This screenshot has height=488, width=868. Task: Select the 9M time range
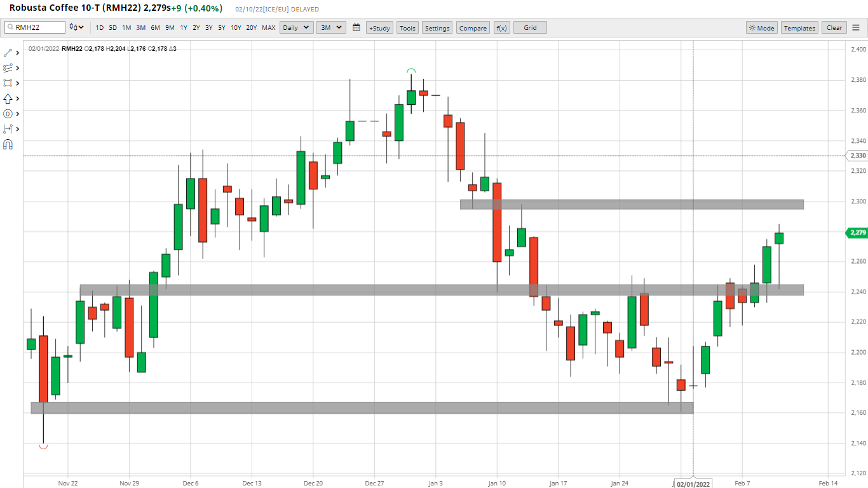(170, 28)
